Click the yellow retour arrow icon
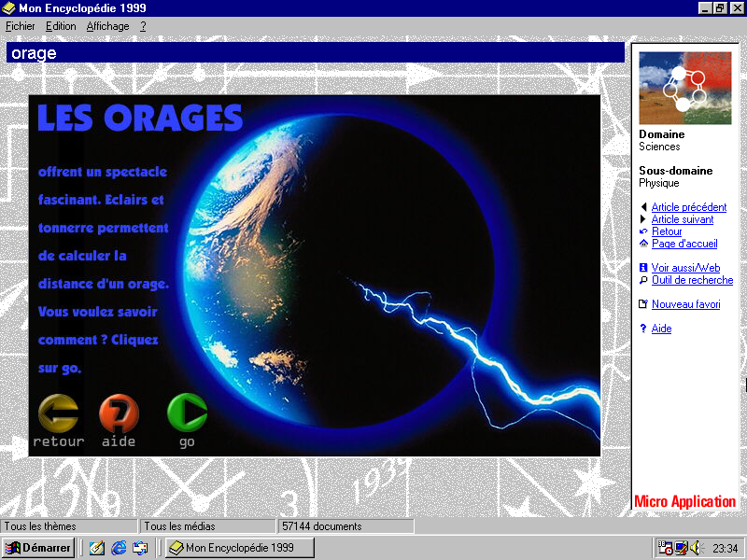This screenshot has width=747, height=560. click(x=58, y=413)
